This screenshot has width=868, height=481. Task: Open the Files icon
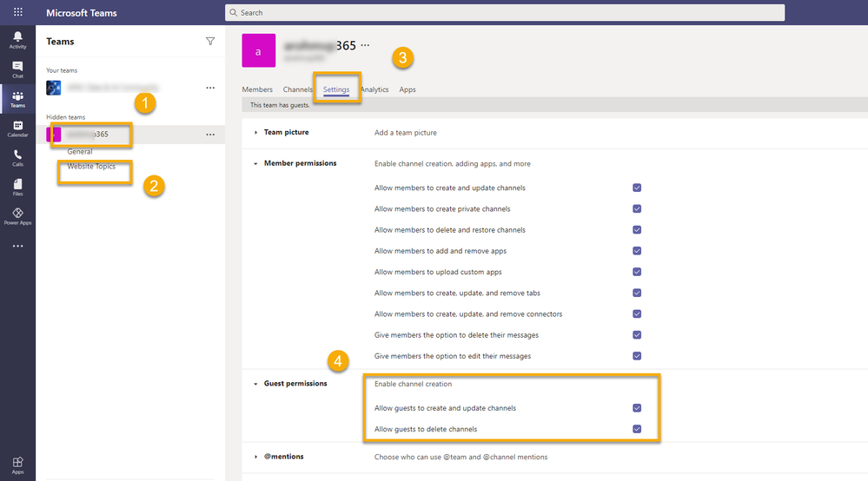pyautogui.click(x=17, y=187)
